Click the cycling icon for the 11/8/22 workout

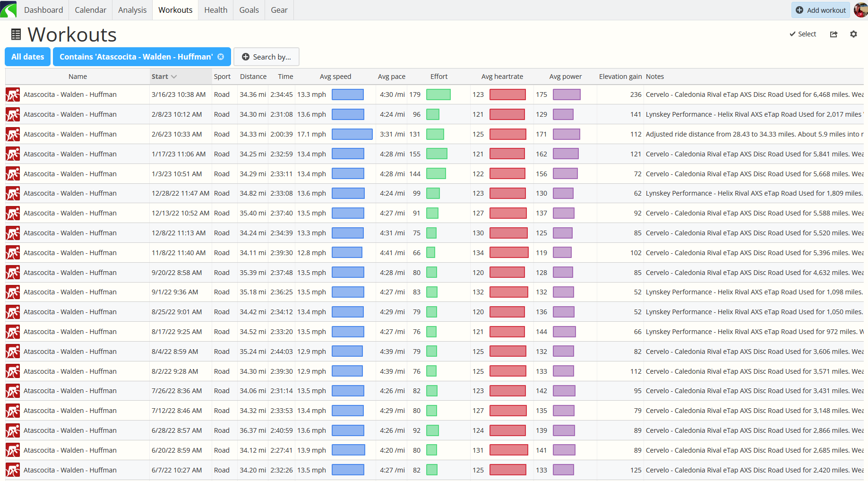tap(13, 253)
